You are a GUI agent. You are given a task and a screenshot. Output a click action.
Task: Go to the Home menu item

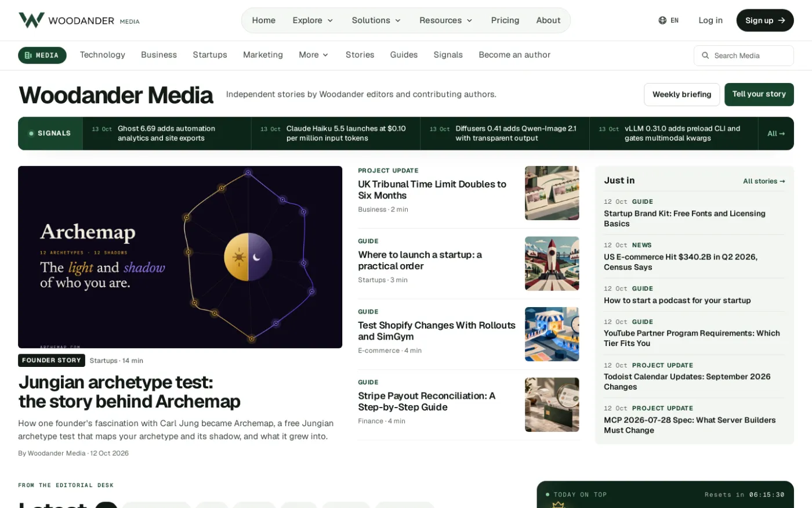click(264, 20)
